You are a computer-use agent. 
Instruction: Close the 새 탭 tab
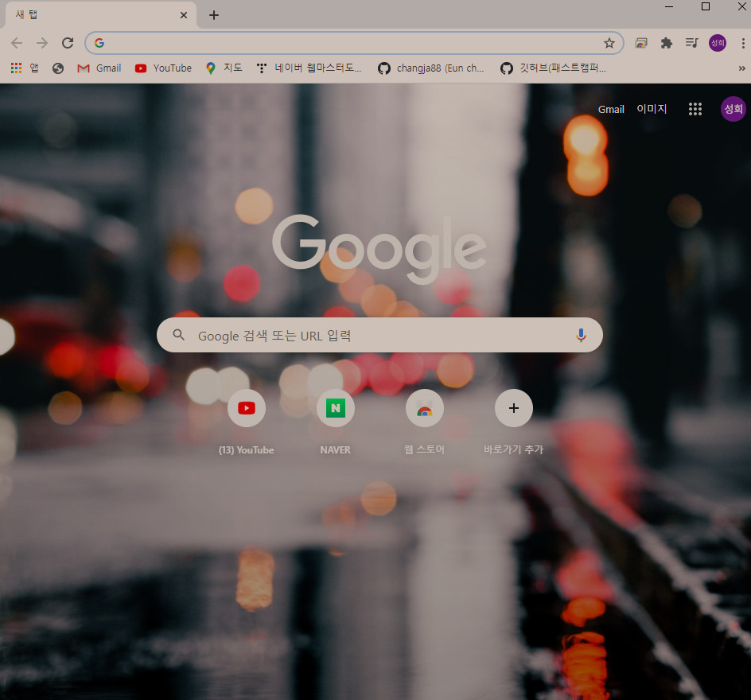[184, 15]
